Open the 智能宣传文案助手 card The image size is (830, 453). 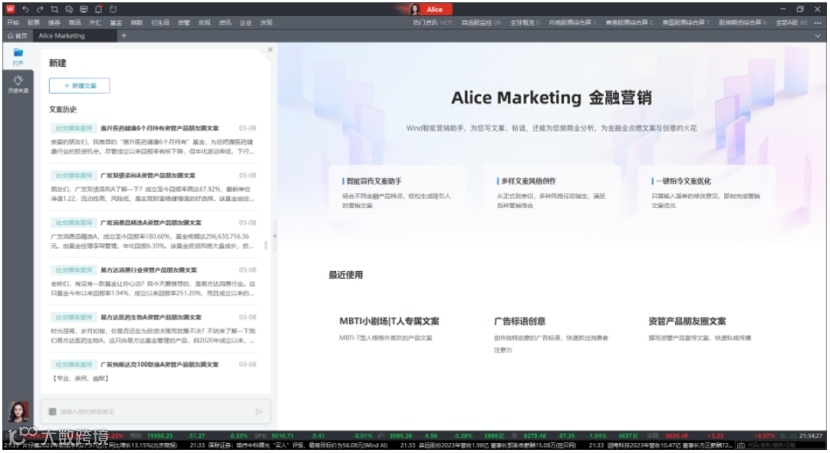click(398, 193)
